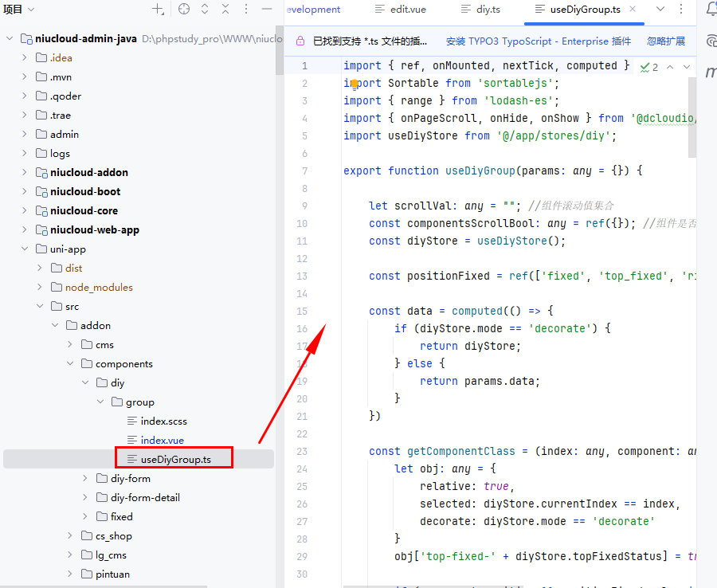Open editor tab options menu
The image size is (717, 588).
click(680, 10)
